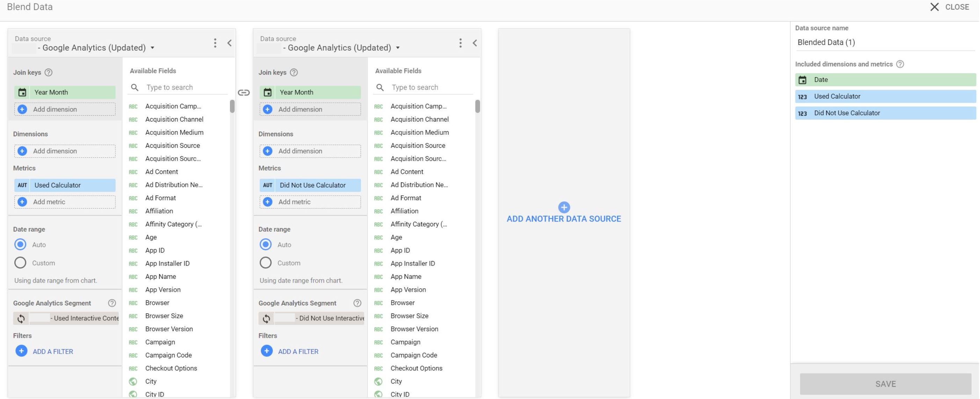The height and width of the screenshot is (399, 980).
Task: Click the 123 icon beside Did Not Use Calculator
Action: coord(803,113)
